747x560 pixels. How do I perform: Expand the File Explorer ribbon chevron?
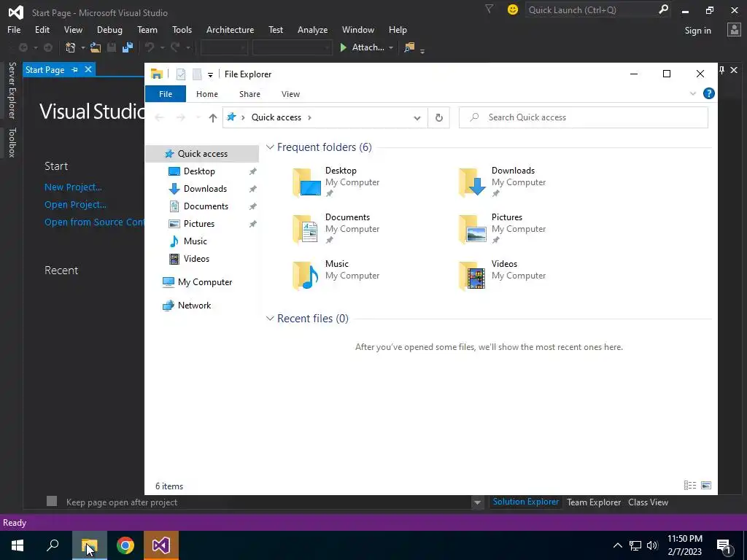[x=693, y=94]
